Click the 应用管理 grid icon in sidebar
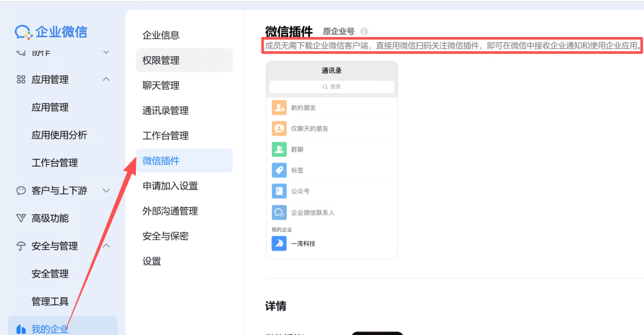Image resolution: width=644 pixels, height=335 pixels. pyautogui.click(x=21, y=79)
